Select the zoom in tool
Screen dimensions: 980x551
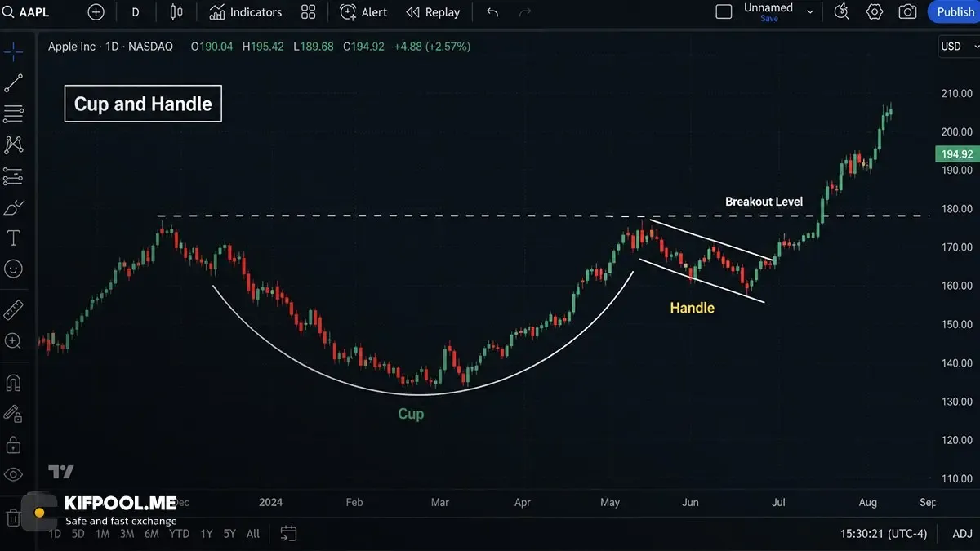13,341
